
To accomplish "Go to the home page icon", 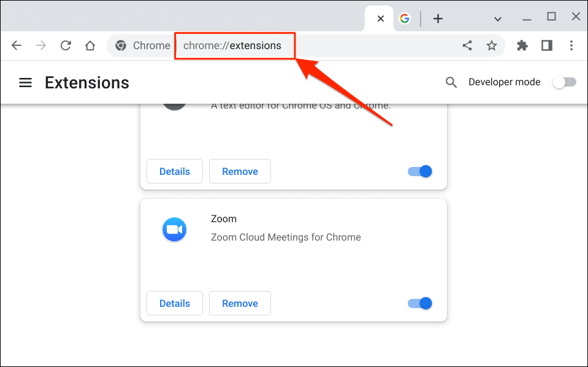I will (90, 45).
